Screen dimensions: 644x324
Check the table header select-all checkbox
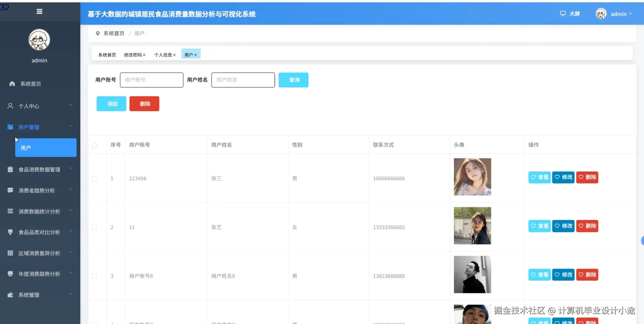(95, 145)
